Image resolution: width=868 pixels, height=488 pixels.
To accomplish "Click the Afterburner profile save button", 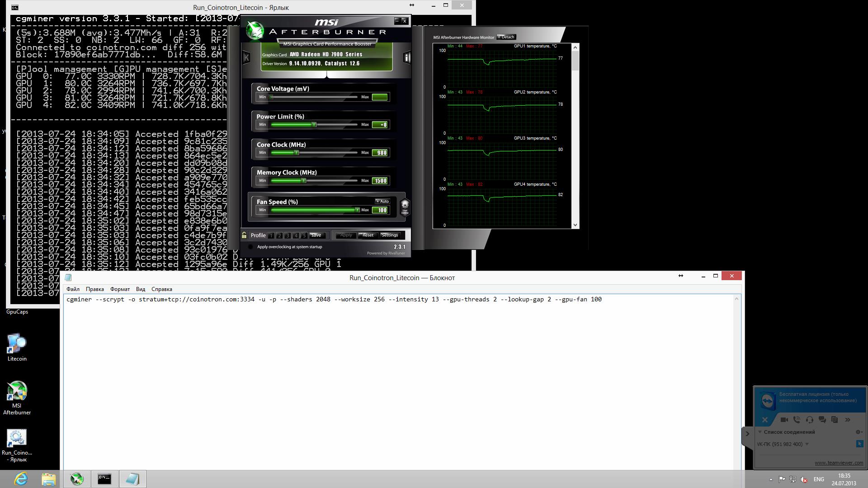I will click(316, 235).
